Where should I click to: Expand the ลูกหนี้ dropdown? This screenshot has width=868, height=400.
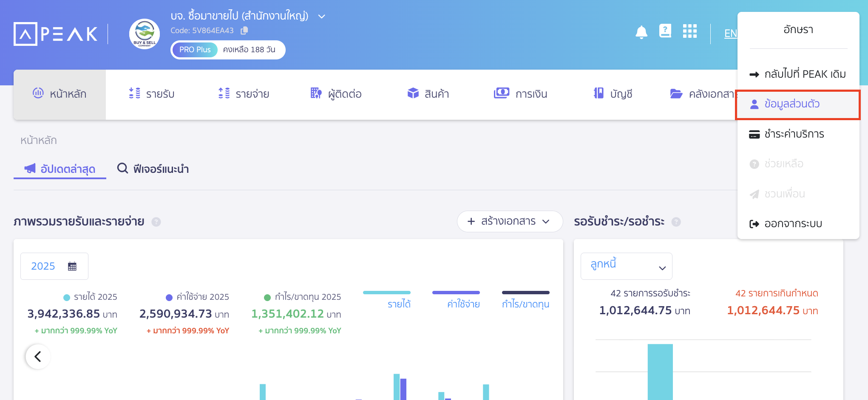coord(626,266)
